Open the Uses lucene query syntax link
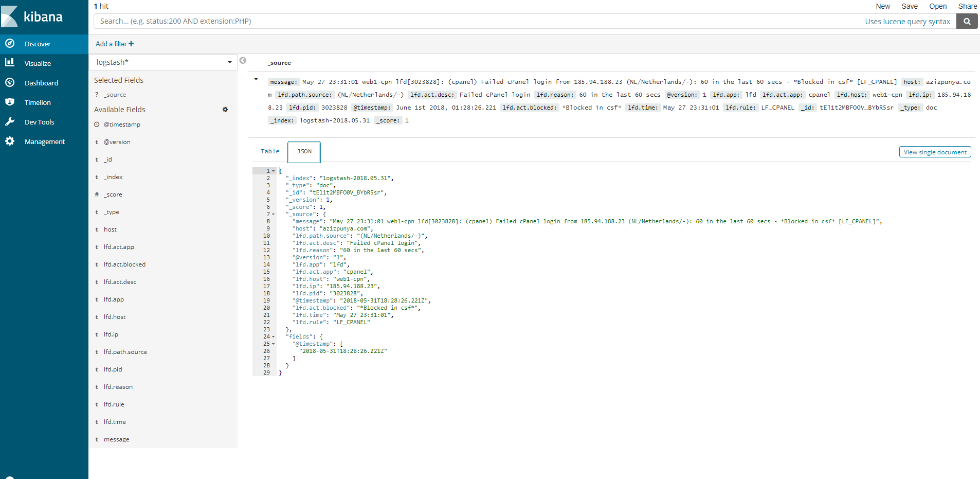 908,22
